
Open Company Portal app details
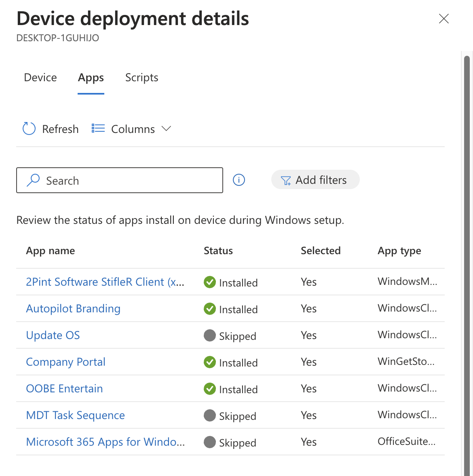point(65,362)
